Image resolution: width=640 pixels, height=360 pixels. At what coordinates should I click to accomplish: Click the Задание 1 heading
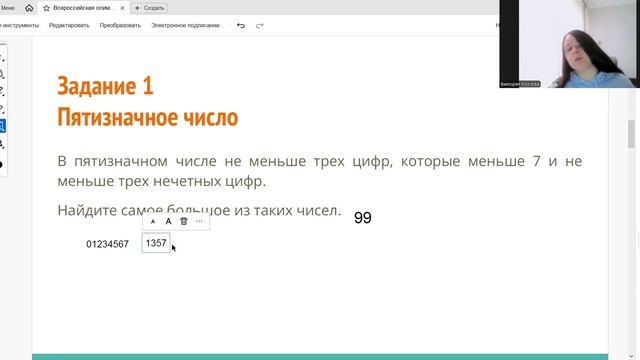coord(105,86)
